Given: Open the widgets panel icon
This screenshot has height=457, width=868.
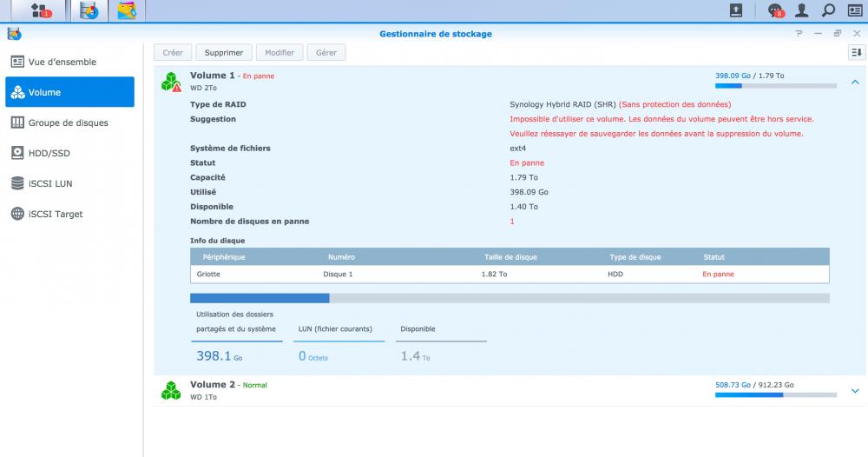Looking at the screenshot, I should pyautogui.click(x=855, y=10).
